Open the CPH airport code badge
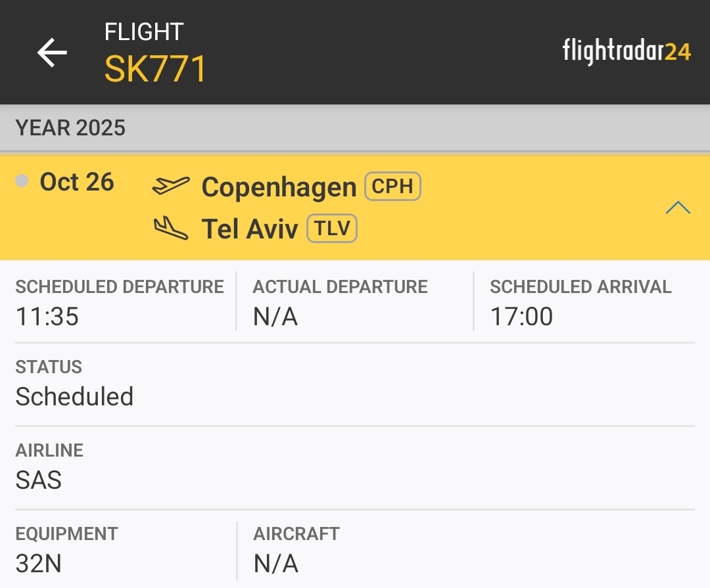 tap(392, 186)
